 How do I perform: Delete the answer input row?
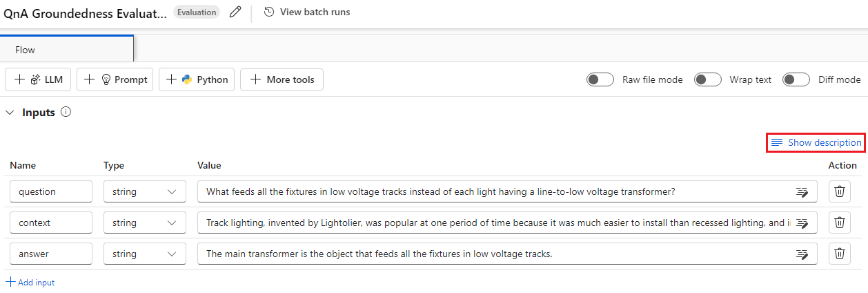pyautogui.click(x=839, y=254)
